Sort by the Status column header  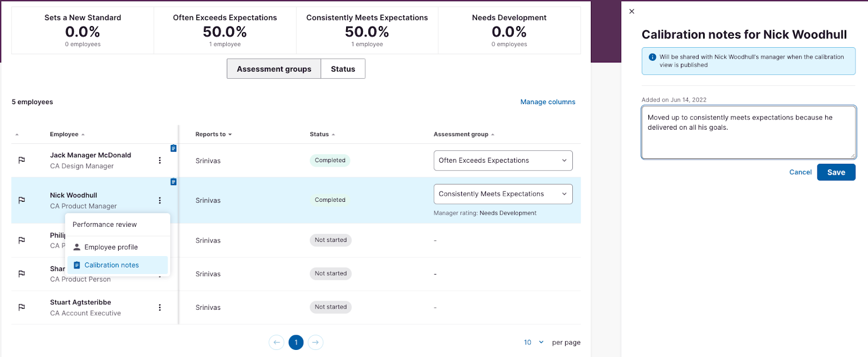tap(322, 135)
